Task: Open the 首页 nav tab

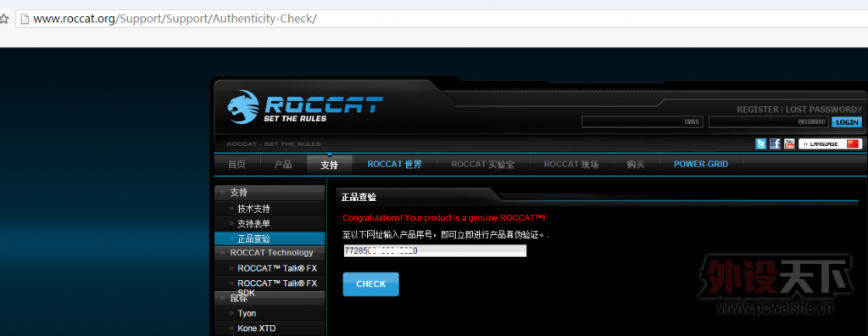Action: coord(236,165)
